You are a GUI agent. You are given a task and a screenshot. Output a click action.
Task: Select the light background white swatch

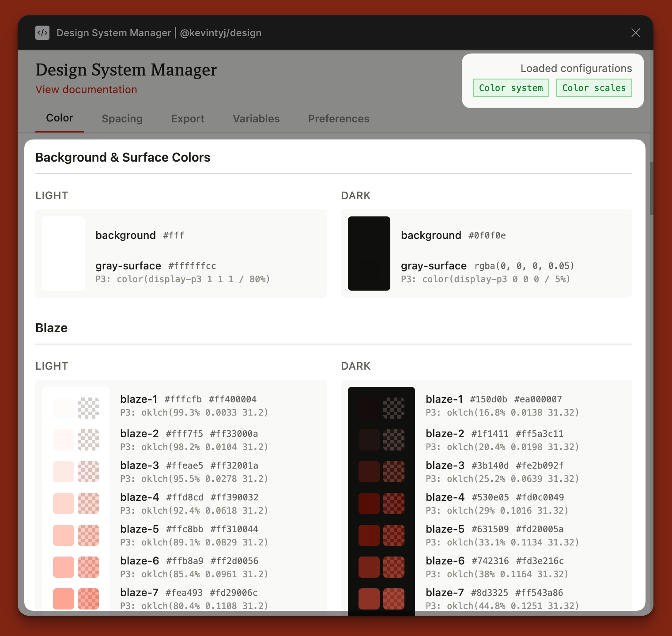tap(64, 253)
